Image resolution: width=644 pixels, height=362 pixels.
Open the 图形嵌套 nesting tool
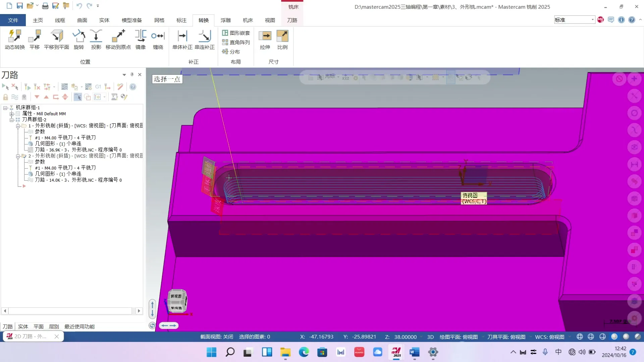[x=236, y=33]
